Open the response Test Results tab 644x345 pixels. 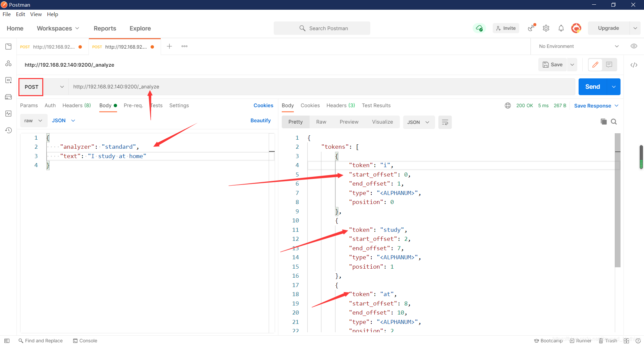(376, 106)
